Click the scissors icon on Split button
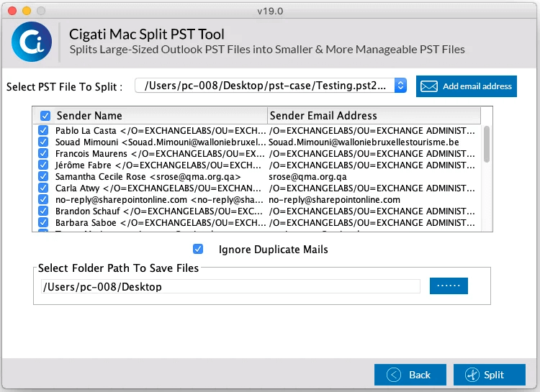540x392 pixels. point(472,375)
